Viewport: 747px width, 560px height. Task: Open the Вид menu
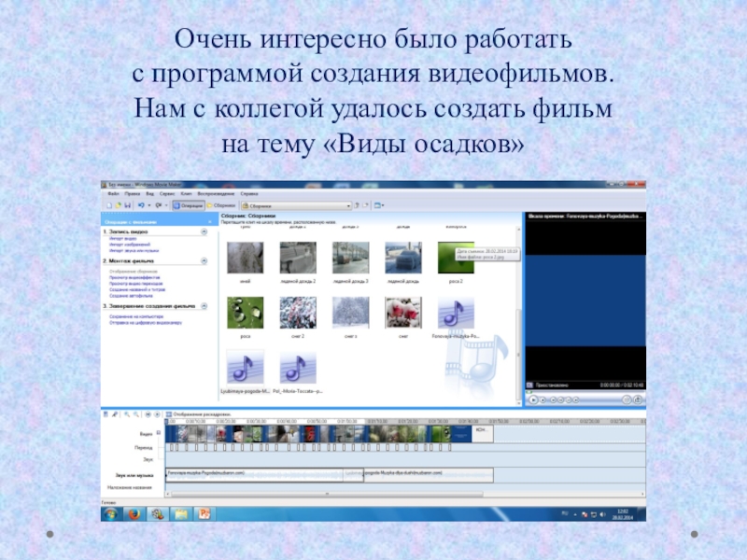(149, 194)
